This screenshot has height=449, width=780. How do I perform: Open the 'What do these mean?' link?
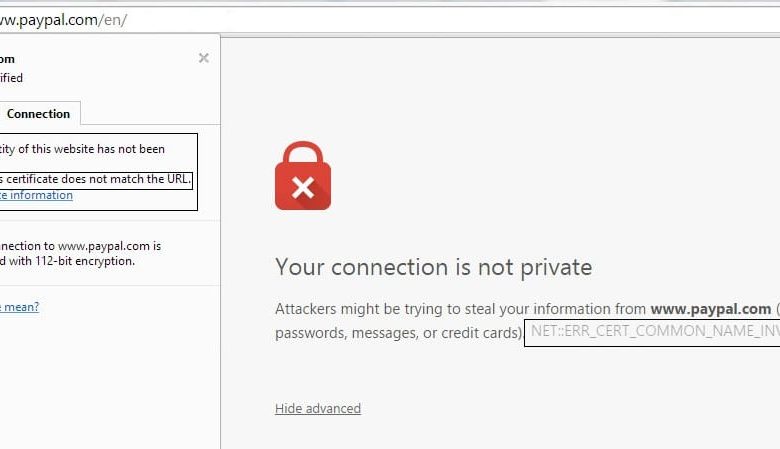[19, 307]
